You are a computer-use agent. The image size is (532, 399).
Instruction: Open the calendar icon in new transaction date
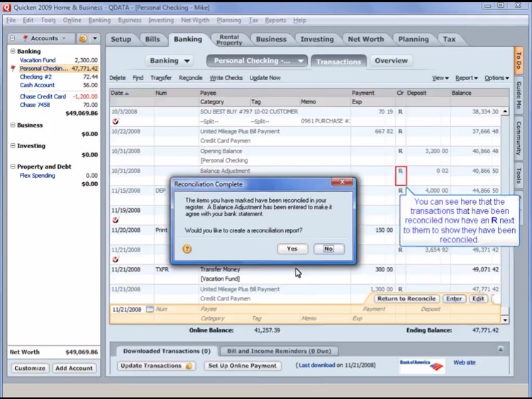[150, 309]
